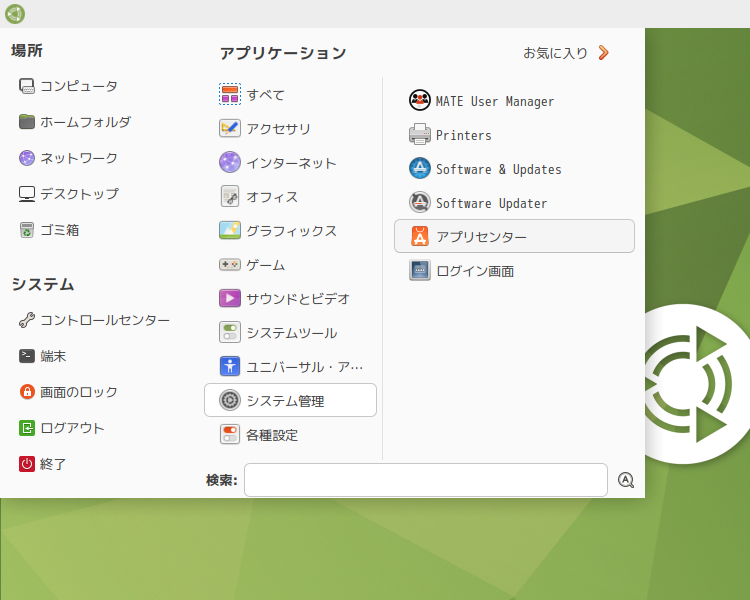The image size is (750, 600).
Task: Click ゴミ箱 label text
Action: 60,230
